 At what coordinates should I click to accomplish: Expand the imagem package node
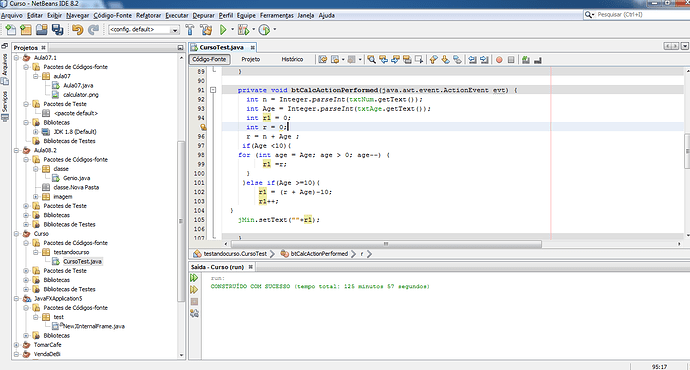click(x=36, y=197)
